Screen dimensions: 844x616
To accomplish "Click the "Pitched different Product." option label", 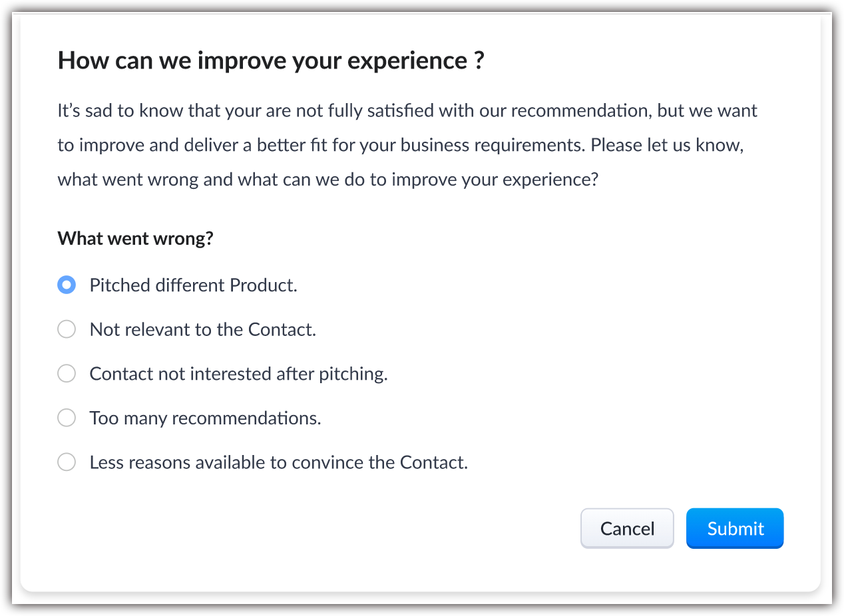I will tap(193, 285).
